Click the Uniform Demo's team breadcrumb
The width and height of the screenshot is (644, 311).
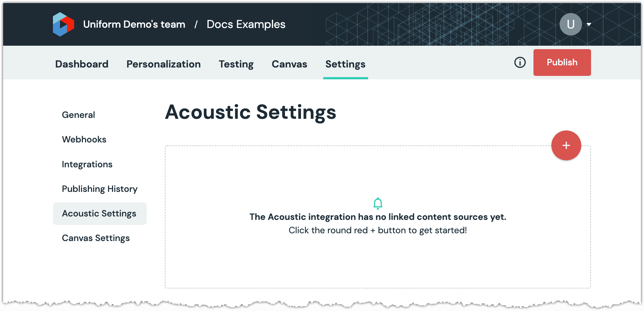tap(134, 24)
